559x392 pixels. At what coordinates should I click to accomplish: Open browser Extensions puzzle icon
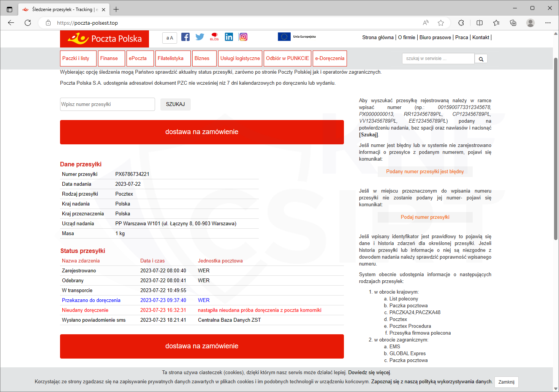pos(461,23)
